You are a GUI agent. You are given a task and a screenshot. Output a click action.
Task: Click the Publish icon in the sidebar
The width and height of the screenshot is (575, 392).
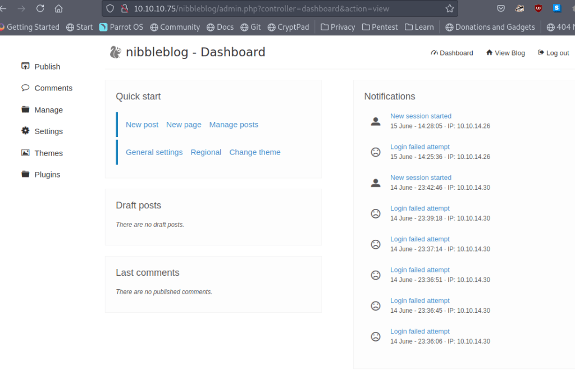coord(25,66)
